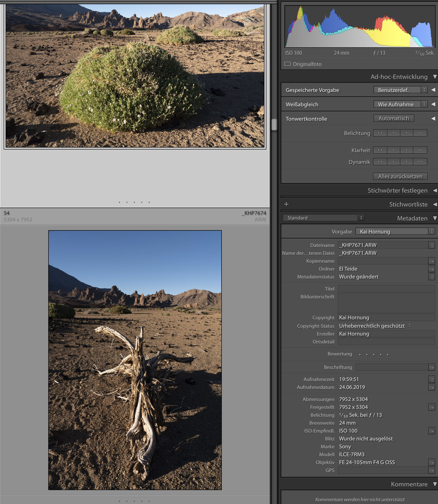This screenshot has height=504, width=438.
Task: Click the Automatisch tone button
Action: tap(393, 118)
